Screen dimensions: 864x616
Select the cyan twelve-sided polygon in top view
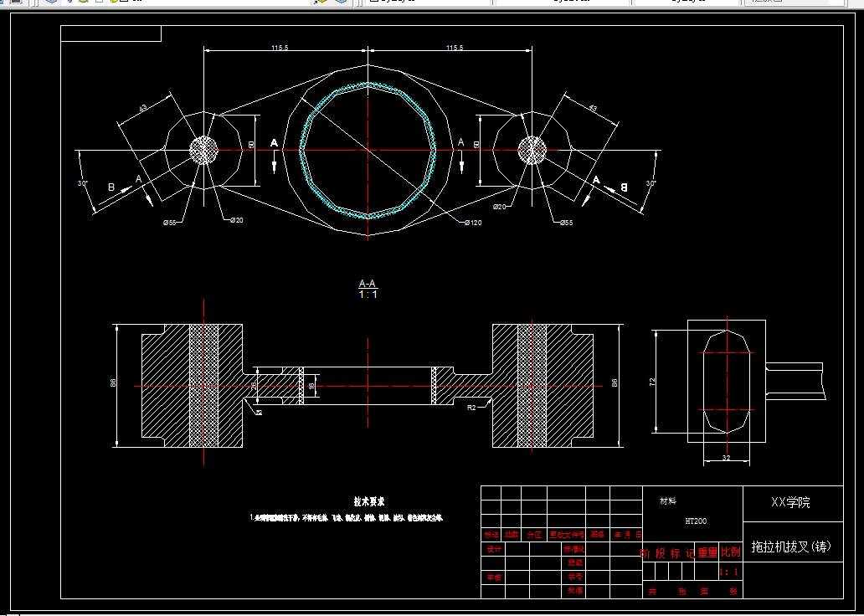368,150
